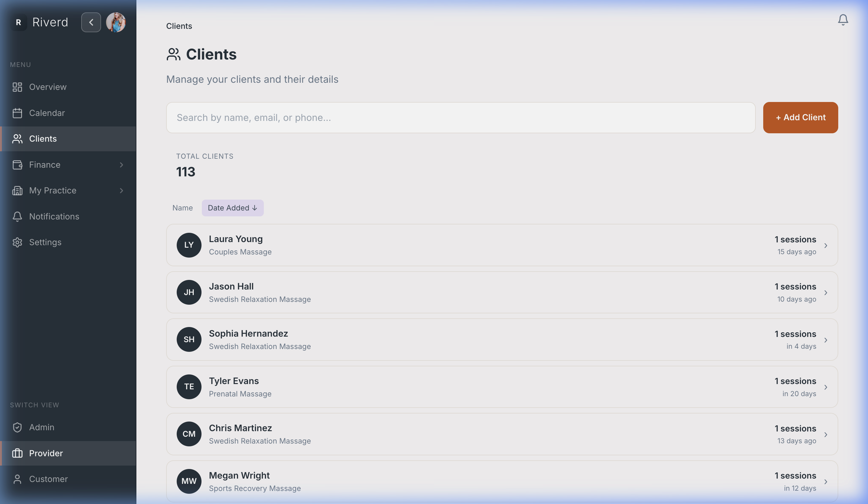This screenshot has width=868, height=504.
Task: Open the user profile avatar photo
Action: point(116,22)
